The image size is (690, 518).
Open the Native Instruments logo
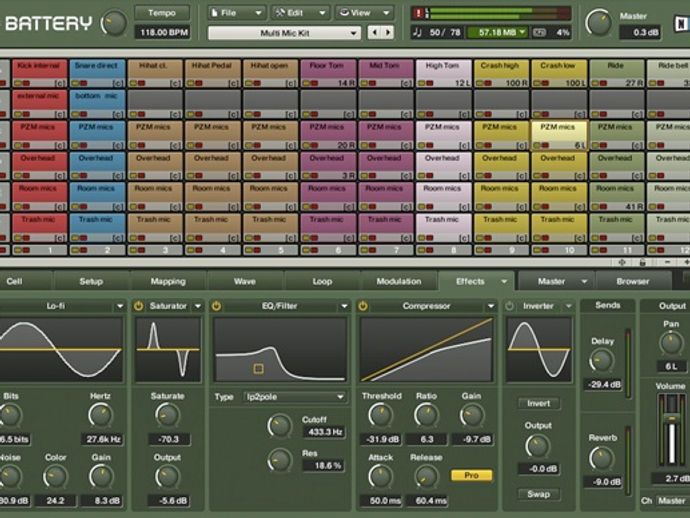coord(681,23)
